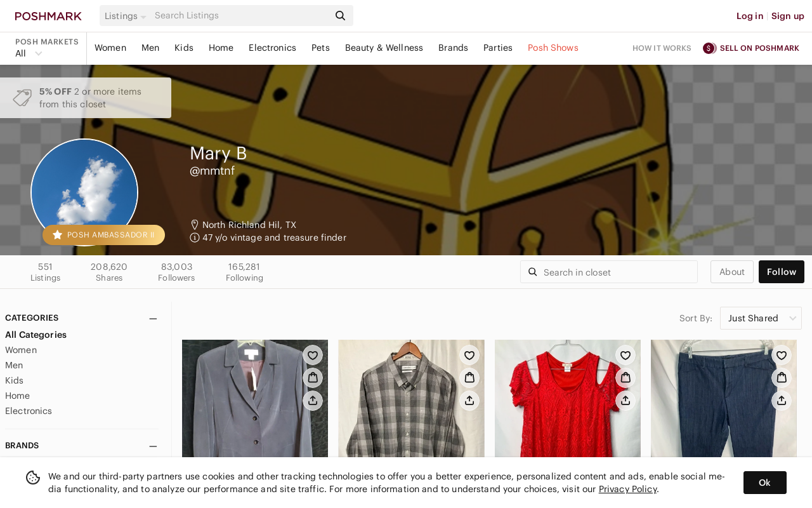Add blue denim pants to bundle
This screenshot has height=508, width=812.
(782, 378)
